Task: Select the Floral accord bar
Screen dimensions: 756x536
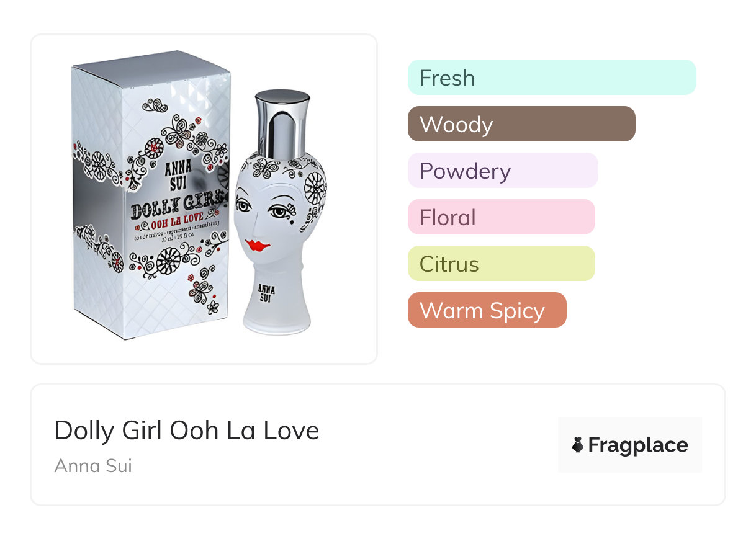Action: coord(501,217)
